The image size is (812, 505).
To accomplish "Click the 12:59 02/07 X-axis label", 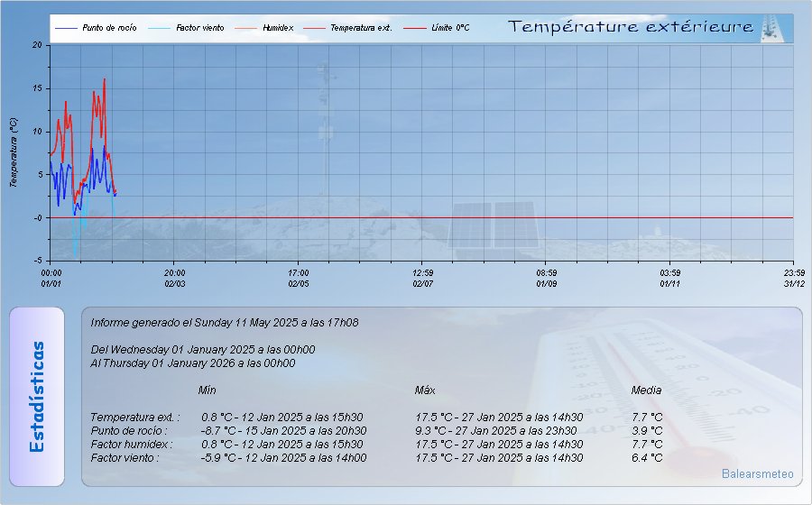I will [423, 278].
